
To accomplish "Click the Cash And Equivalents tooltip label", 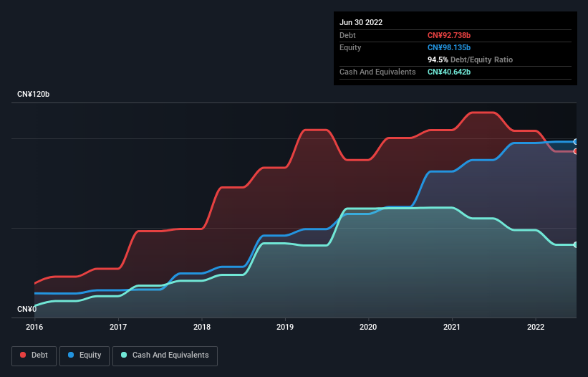I will [377, 72].
